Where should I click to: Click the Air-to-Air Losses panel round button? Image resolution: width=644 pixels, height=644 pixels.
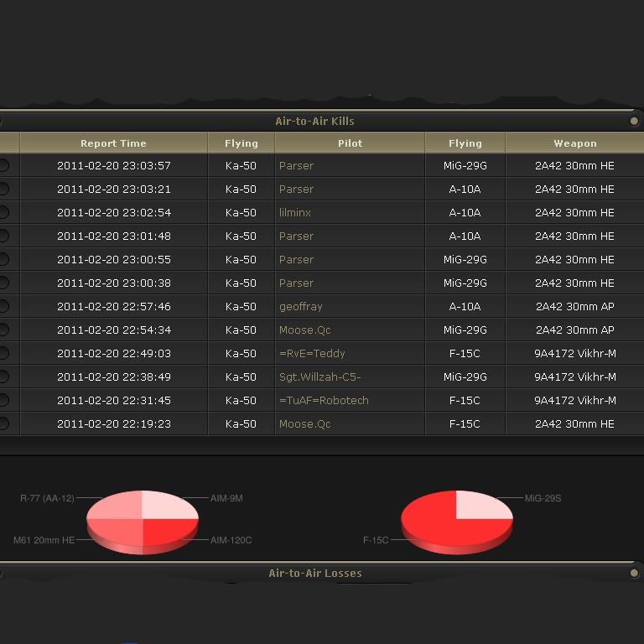[634, 574]
